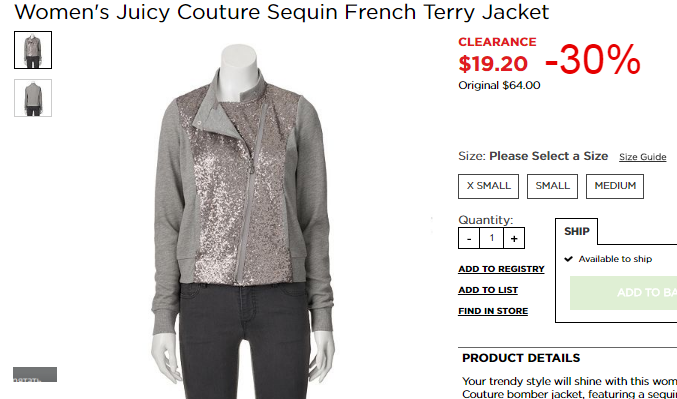This screenshot has width=677, height=399.
Task: Click the product title heading text
Action: click(x=282, y=12)
